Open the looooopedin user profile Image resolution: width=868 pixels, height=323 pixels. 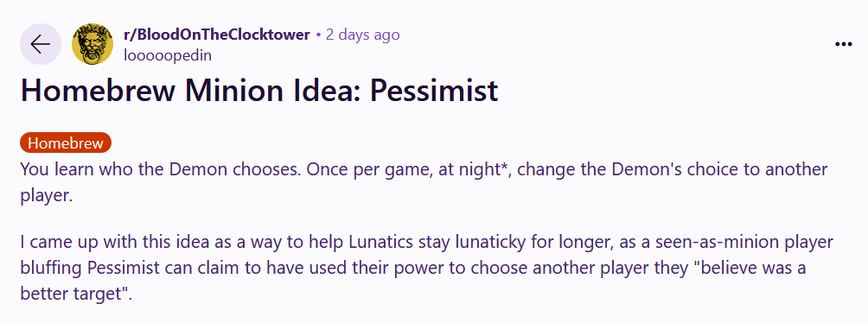[168, 55]
